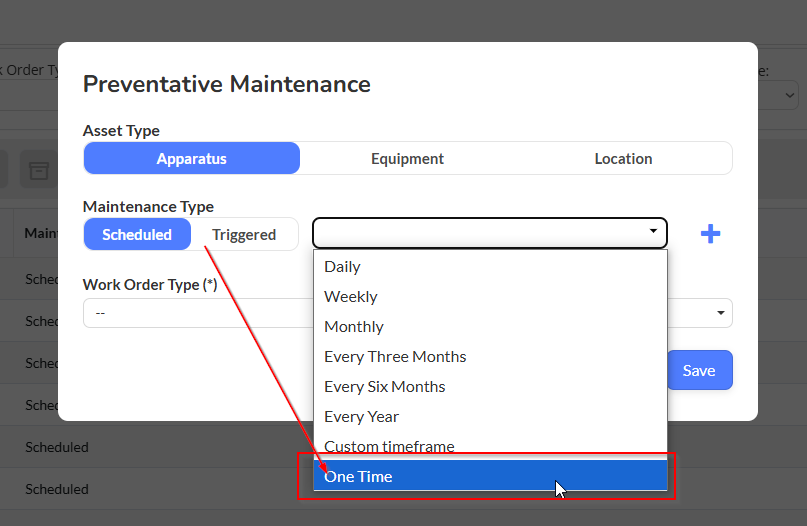
Task: Select Custom timeframe option
Action: [x=490, y=446]
